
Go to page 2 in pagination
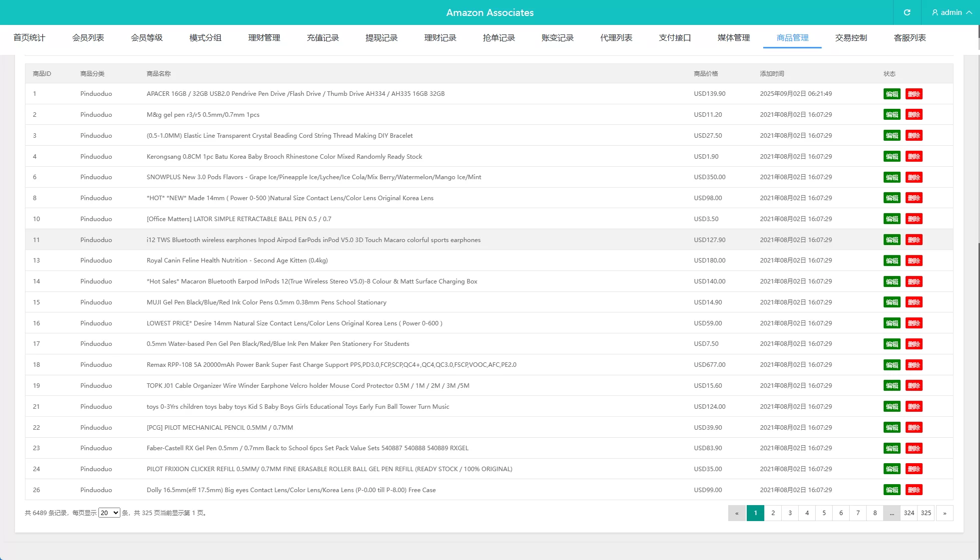pos(773,513)
